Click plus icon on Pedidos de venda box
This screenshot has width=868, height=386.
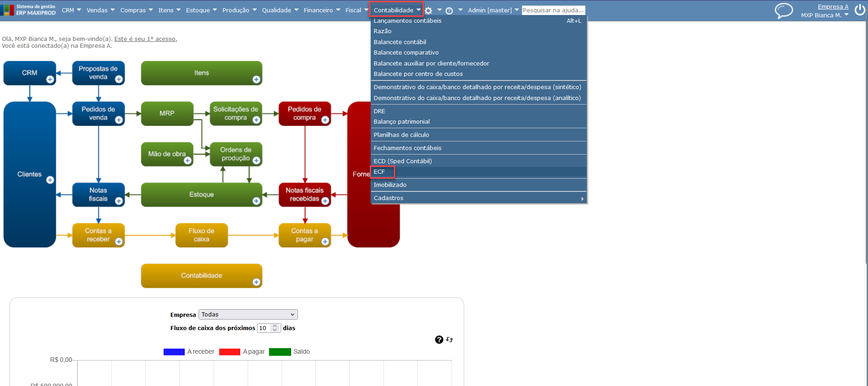coord(119,120)
